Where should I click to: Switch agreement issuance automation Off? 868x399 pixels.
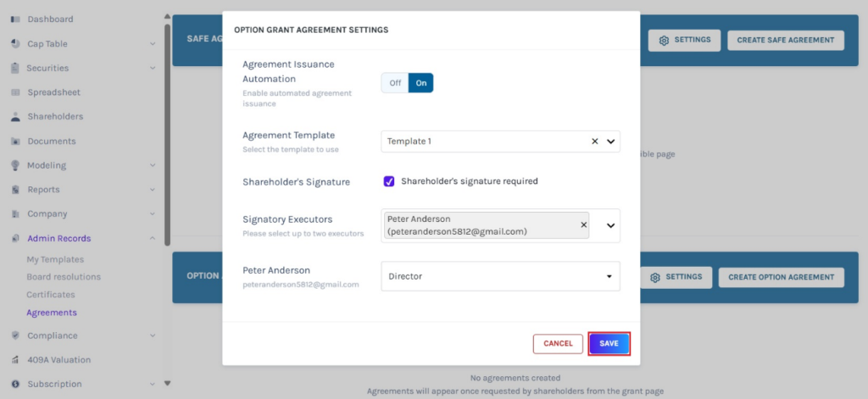point(395,83)
